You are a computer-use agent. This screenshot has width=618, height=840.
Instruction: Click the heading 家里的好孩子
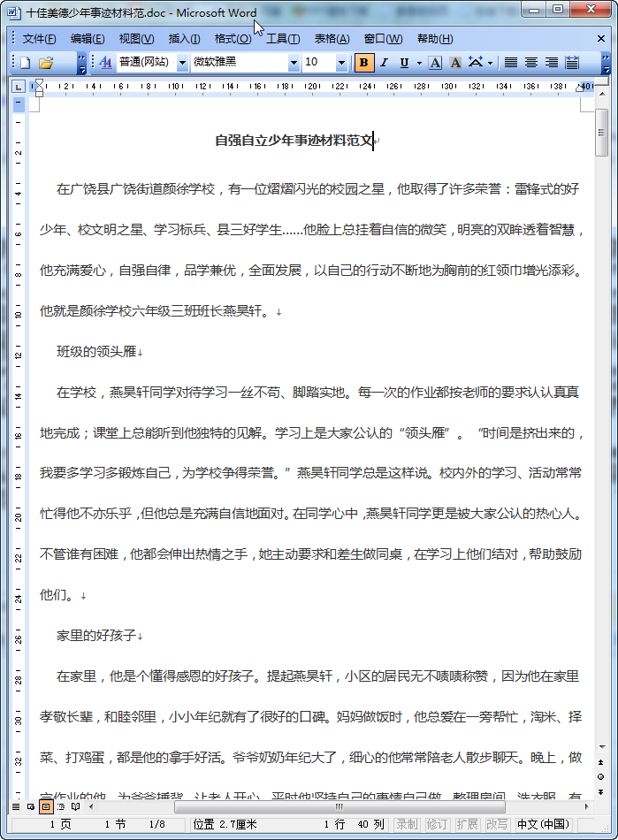(x=96, y=636)
